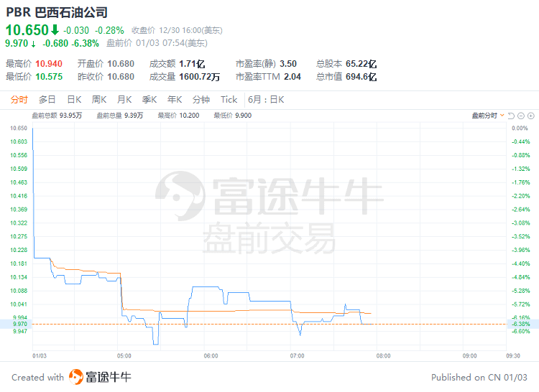Screen dimensions: 539x392
Task: Click the Published on CN 01/03 text
Action: coord(479,377)
